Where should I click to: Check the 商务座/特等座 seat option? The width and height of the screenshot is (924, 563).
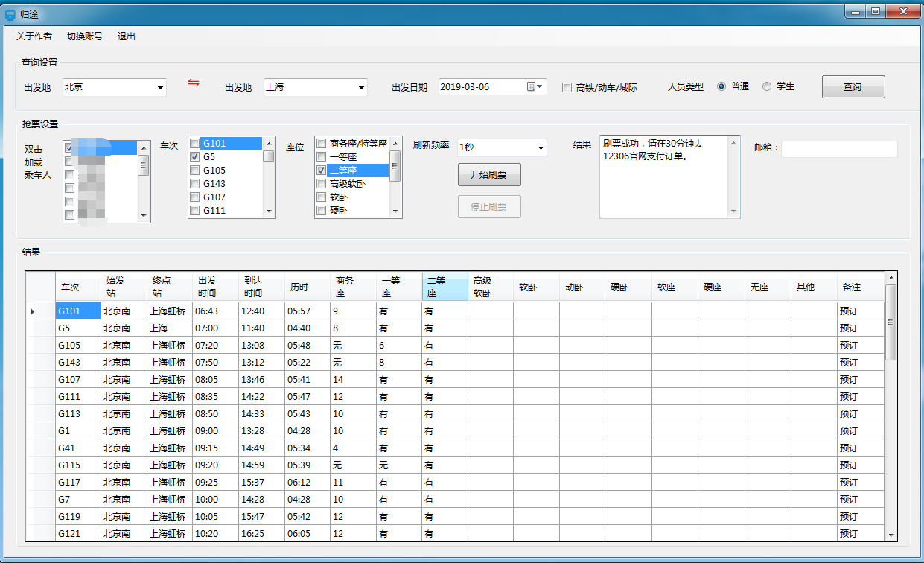click(x=321, y=143)
